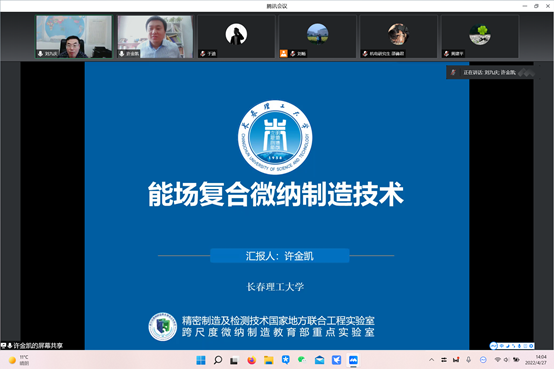Open WeChat from the taskbar
The image size is (554, 369).
tap(302, 360)
